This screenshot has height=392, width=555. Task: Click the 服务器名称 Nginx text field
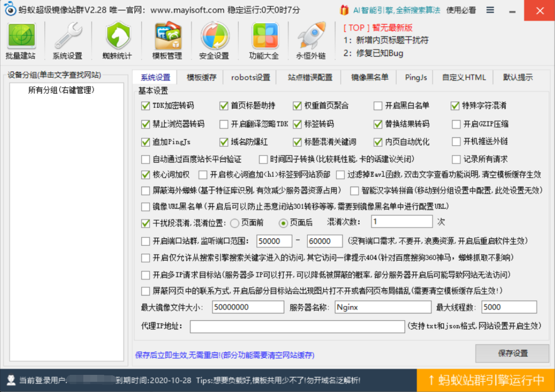tap(382, 307)
